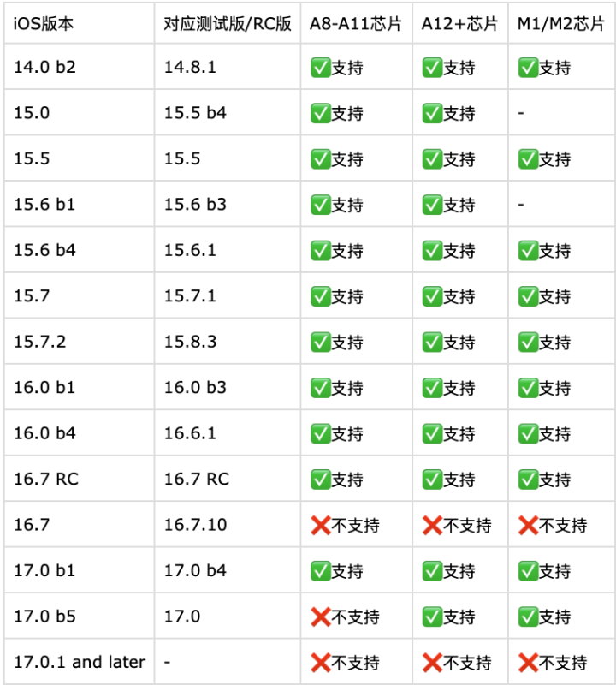Click the dash under M1/M2芯片 in row 15.6 b3

[521, 205]
